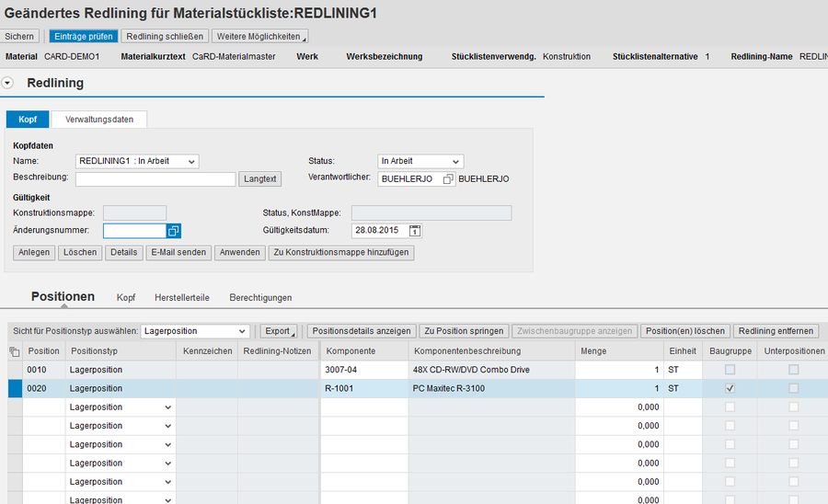
Task: Click the Löschen button
Action: (x=80, y=253)
